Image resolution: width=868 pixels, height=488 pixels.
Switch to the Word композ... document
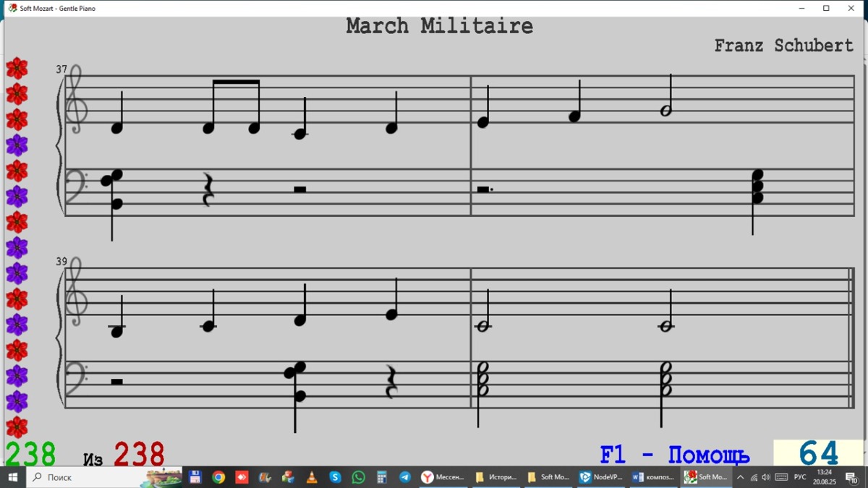[x=654, y=477]
